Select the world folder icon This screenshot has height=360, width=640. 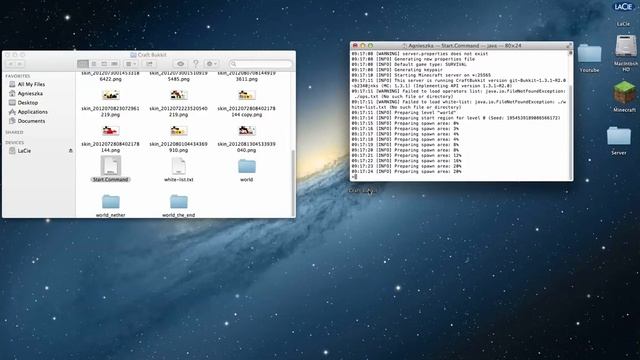click(x=247, y=166)
